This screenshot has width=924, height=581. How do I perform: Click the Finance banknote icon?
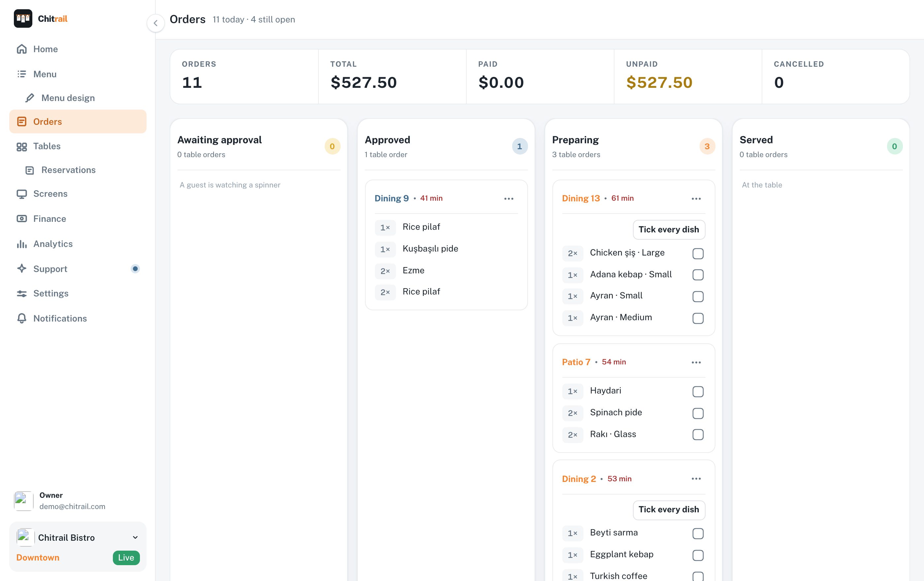(x=22, y=219)
